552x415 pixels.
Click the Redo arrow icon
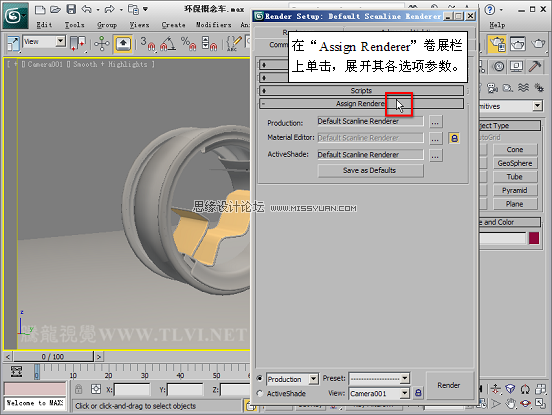pyautogui.click(x=109, y=10)
